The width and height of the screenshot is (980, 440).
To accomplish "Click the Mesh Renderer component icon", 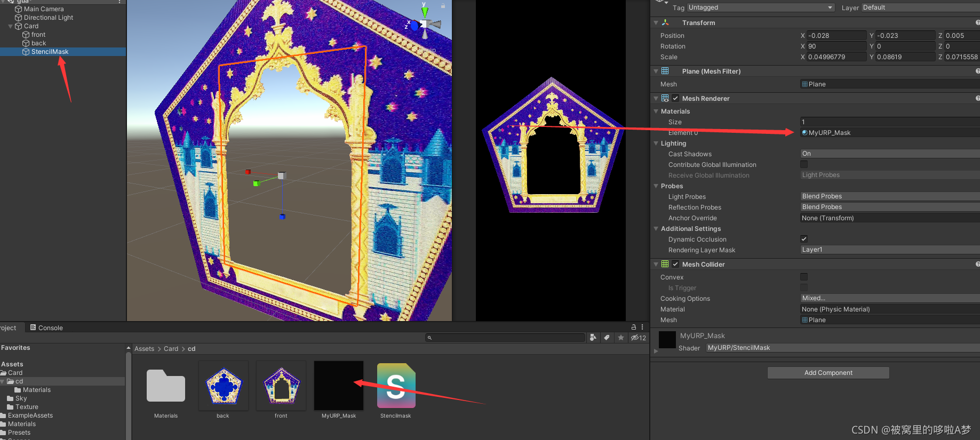I will click(x=665, y=98).
